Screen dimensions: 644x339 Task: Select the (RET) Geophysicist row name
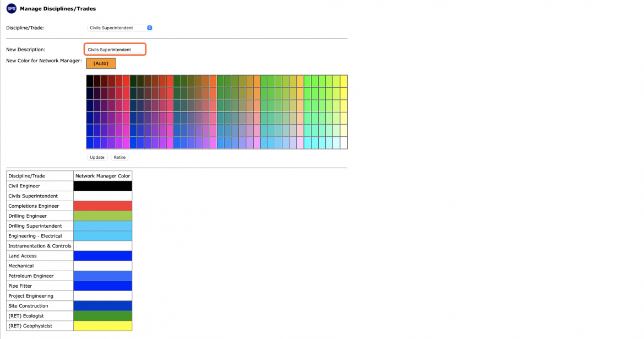pyautogui.click(x=30, y=326)
